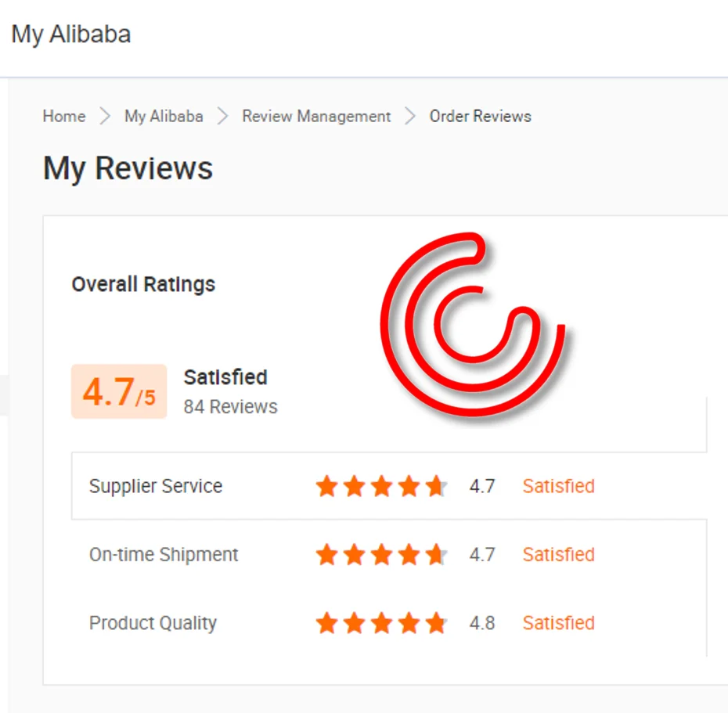
Task: Click the My Alibaba page header
Action: [x=70, y=34]
